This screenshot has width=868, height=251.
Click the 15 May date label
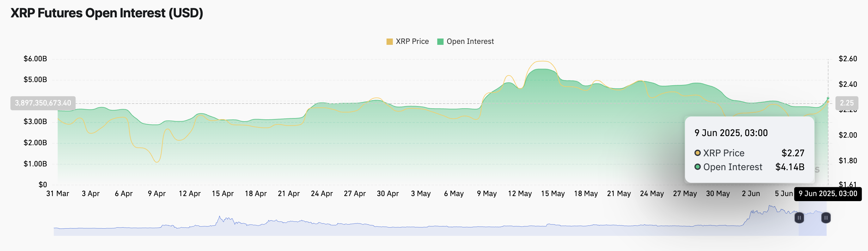coord(553,194)
